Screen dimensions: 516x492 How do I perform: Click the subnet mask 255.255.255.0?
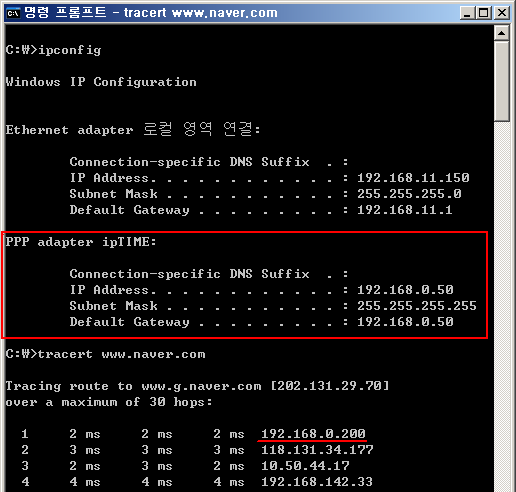click(409, 194)
